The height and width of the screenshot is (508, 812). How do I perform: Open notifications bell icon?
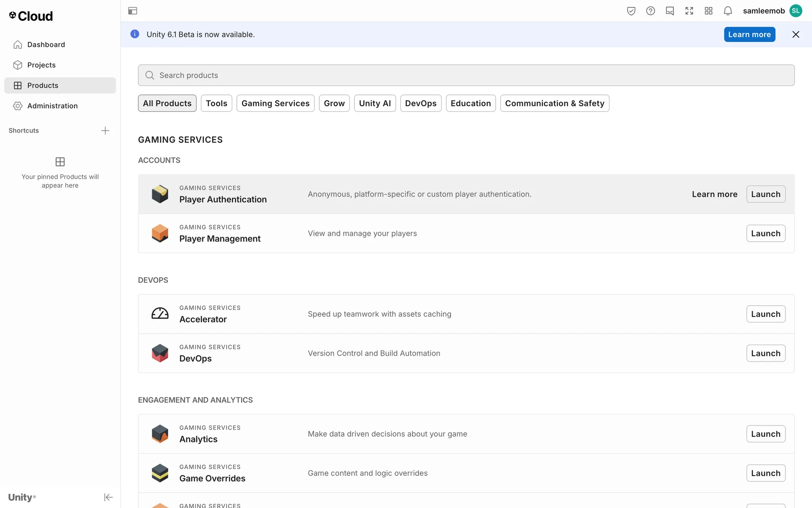coord(727,11)
